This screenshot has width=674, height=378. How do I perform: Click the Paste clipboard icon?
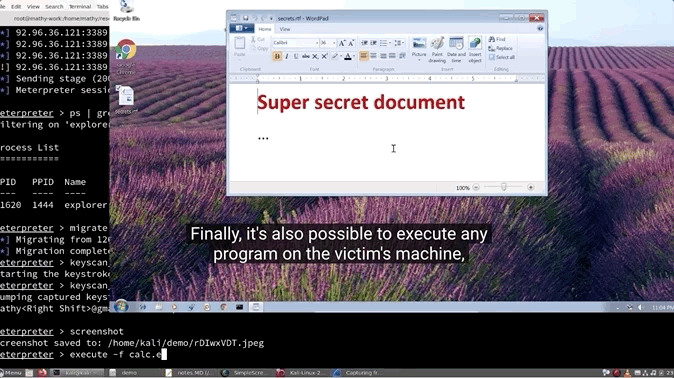pos(239,43)
